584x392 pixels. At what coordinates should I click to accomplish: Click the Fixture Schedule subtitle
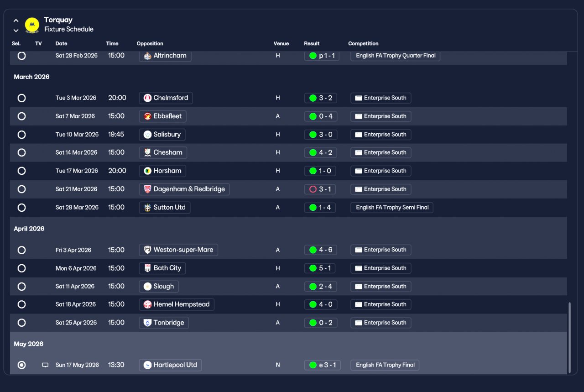[x=69, y=29]
